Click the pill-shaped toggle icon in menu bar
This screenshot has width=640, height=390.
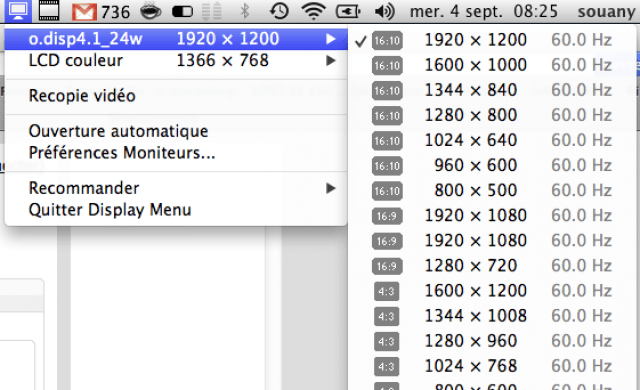tap(182, 11)
